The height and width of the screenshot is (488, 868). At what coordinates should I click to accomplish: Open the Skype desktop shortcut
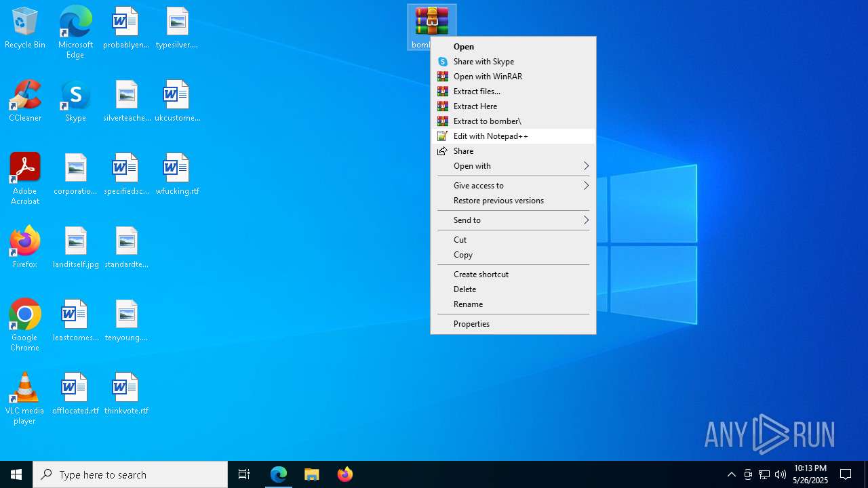75,102
